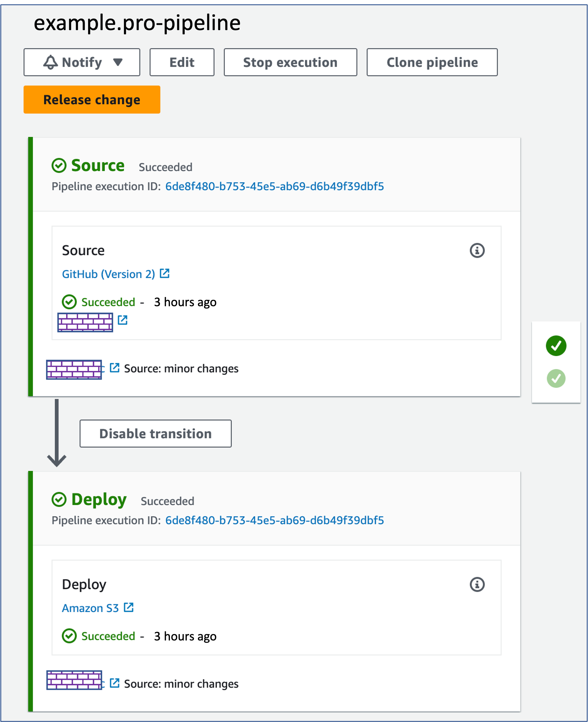Image resolution: width=588 pixels, height=722 pixels.
Task: Click external link icon beside GitHub (Version 2)
Action: coord(165,273)
